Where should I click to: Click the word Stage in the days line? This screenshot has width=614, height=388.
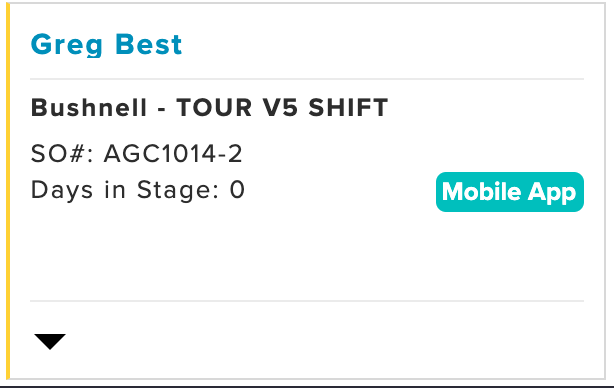(177, 191)
